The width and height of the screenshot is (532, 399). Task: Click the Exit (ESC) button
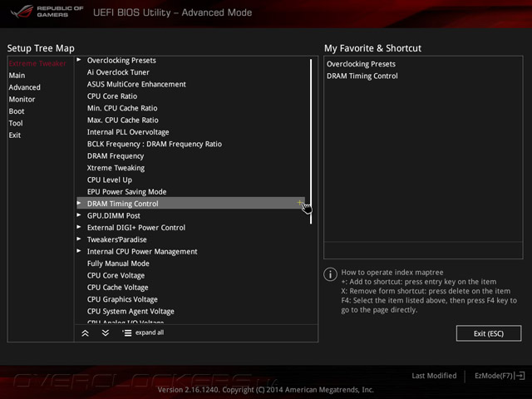(x=489, y=333)
